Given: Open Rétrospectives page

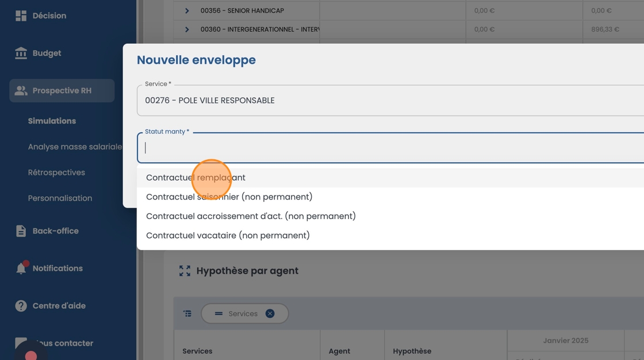Looking at the screenshot, I should click(x=56, y=173).
